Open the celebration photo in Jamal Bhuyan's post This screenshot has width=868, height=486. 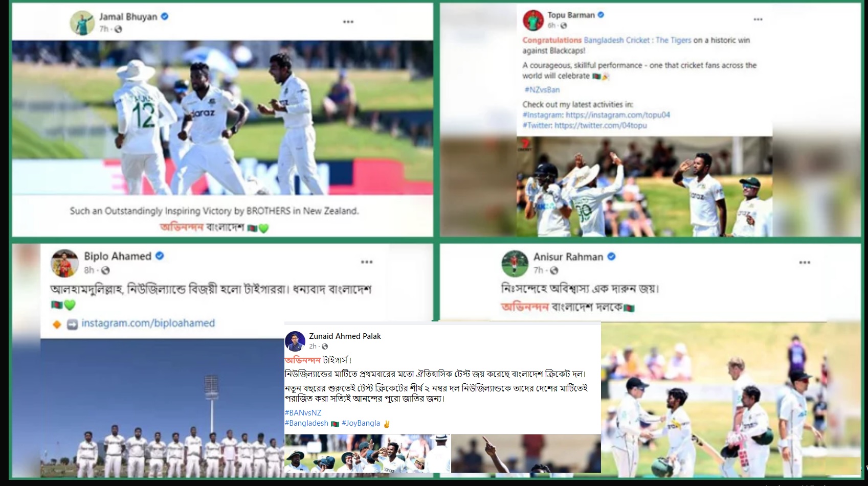[x=222, y=118]
